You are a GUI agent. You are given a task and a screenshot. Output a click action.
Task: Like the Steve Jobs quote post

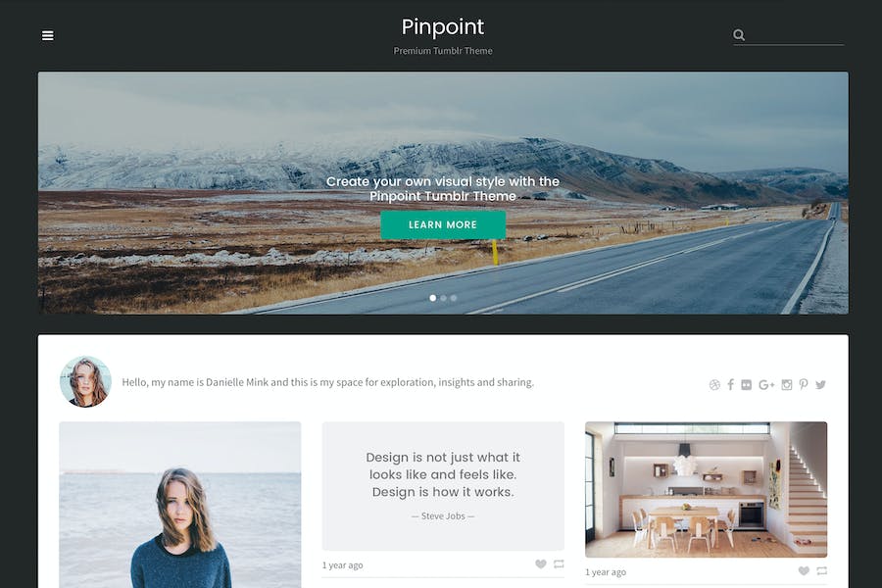click(x=541, y=563)
